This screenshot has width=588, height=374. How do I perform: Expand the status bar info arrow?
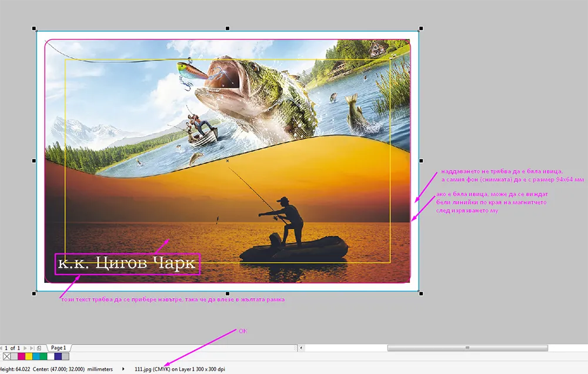(123, 369)
